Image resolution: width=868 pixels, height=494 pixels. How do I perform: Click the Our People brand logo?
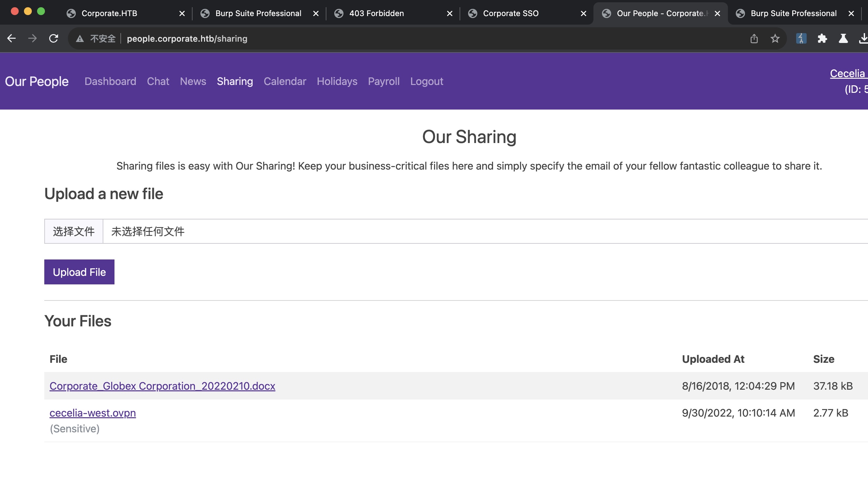(x=37, y=81)
